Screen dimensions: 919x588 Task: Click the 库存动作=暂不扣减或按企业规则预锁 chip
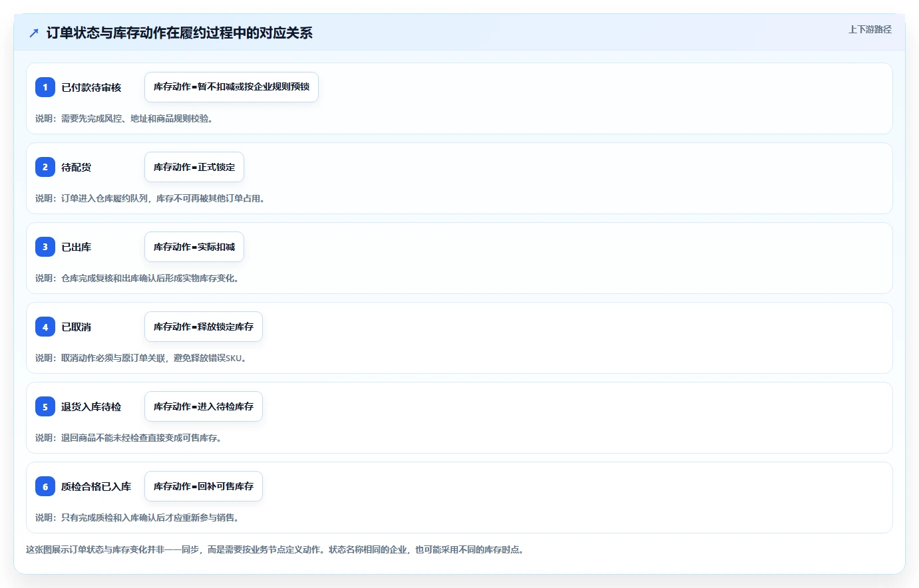pyautogui.click(x=232, y=87)
